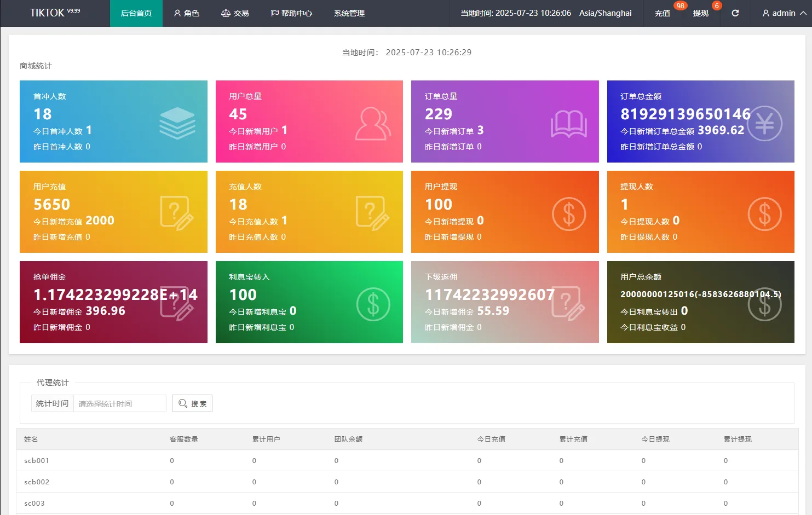812x515 pixels.
Task: Click the refresh icon in top bar
Action: point(735,13)
